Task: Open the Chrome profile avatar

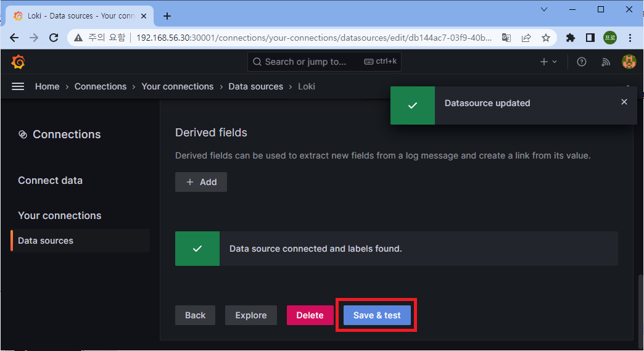Action: coord(610,38)
